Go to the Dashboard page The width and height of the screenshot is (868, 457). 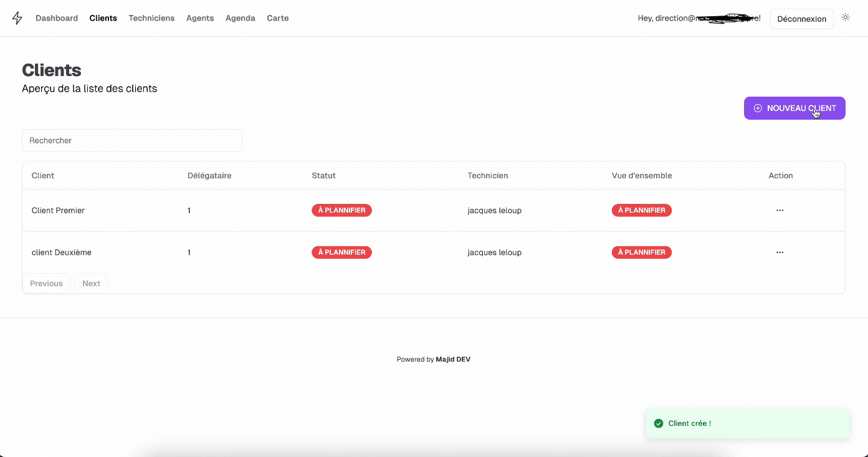click(57, 18)
